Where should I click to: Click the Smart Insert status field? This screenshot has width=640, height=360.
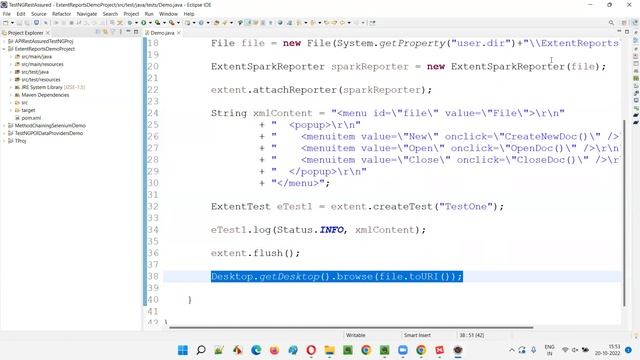click(417, 335)
